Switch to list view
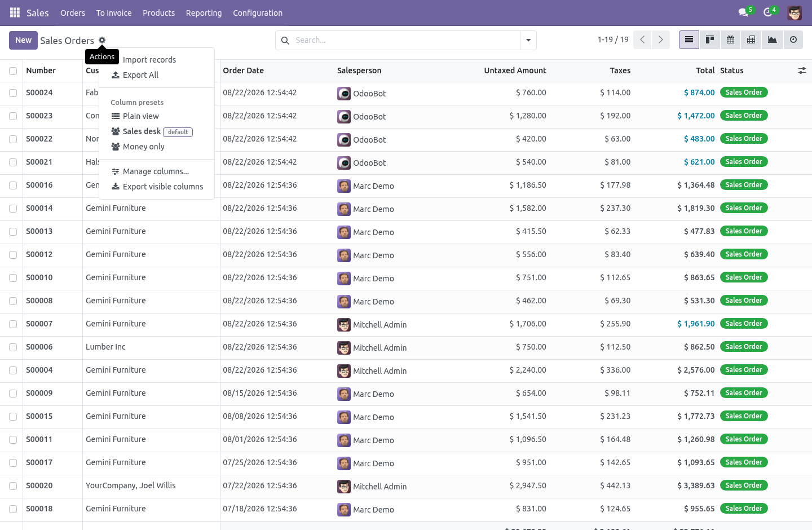This screenshot has width=812, height=530. 689,39
